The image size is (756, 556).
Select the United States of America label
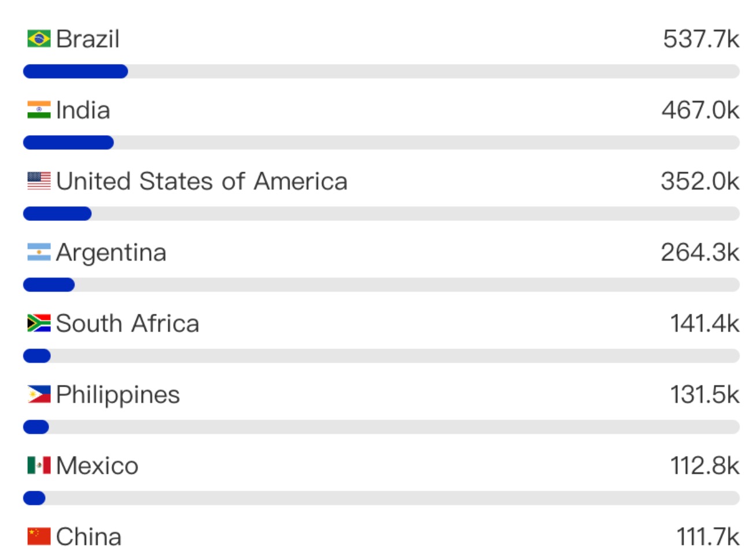click(202, 181)
